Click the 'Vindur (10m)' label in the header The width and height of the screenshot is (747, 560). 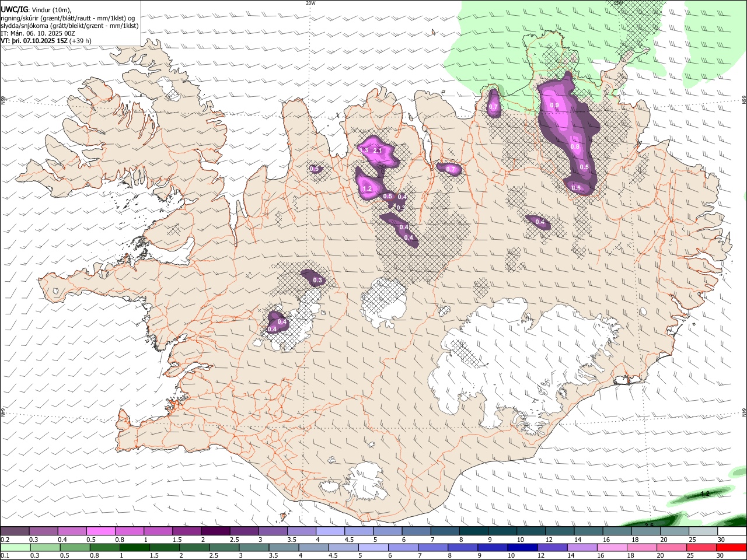pos(51,9)
